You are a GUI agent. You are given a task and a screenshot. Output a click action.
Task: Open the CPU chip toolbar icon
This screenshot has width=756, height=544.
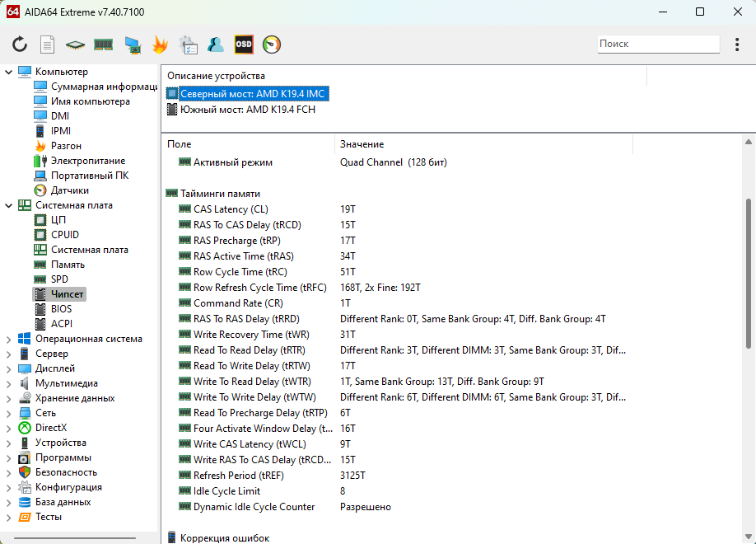pos(75,45)
